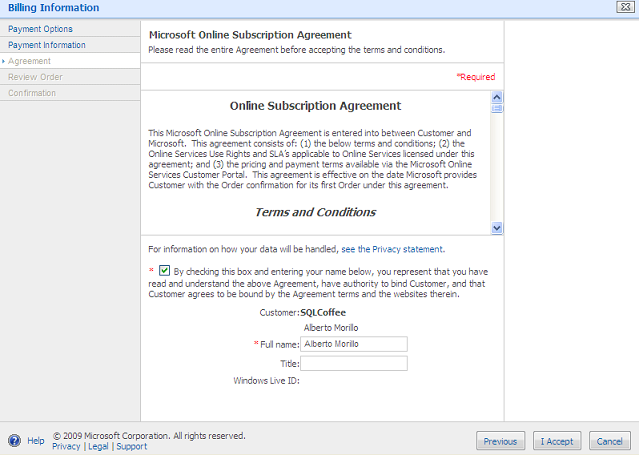Click the Previous button

coord(500,441)
